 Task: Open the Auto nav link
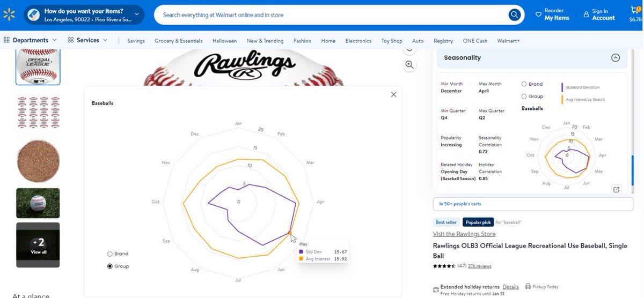(x=418, y=41)
